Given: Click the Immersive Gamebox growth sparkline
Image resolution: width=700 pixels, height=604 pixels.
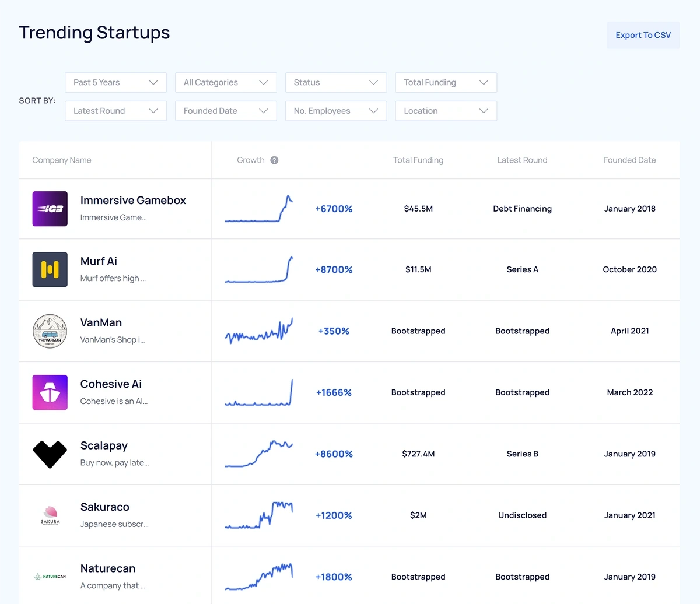Looking at the screenshot, I should point(259,209).
